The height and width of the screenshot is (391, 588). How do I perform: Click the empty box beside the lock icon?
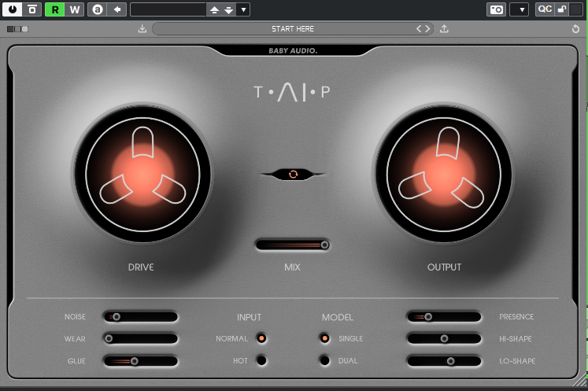click(x=576, y=9)
